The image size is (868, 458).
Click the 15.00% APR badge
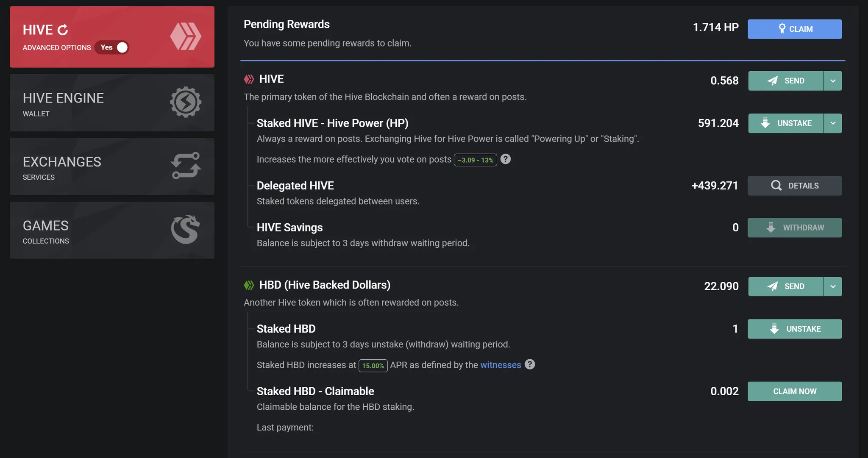pyautogui.click(x=373, y=366)
